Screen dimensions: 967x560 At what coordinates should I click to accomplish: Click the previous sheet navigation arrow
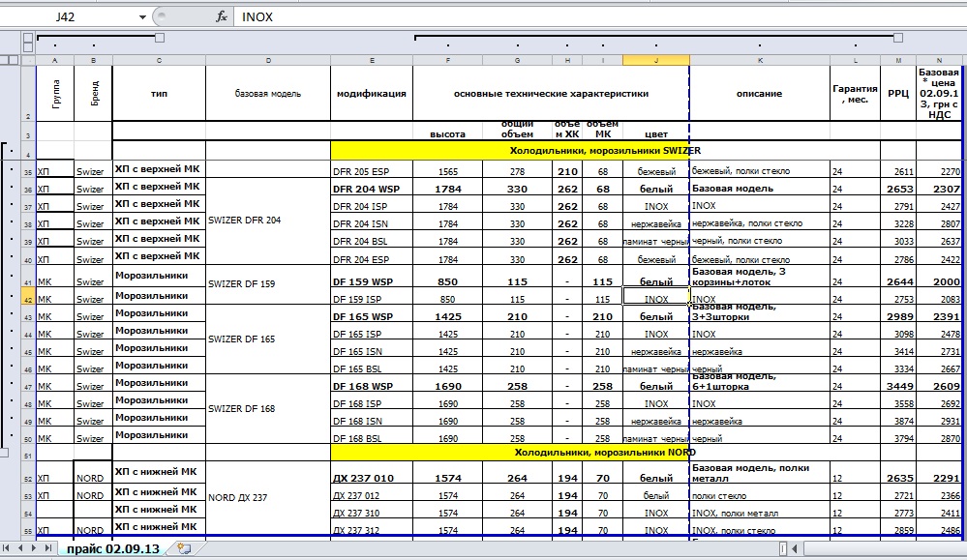tap(20, 547)
